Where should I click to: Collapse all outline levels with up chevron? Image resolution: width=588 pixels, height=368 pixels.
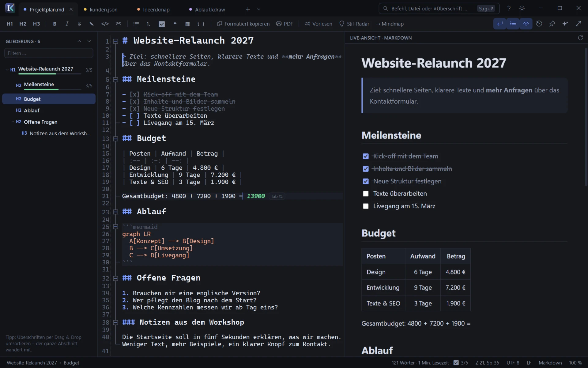(79, 41)
